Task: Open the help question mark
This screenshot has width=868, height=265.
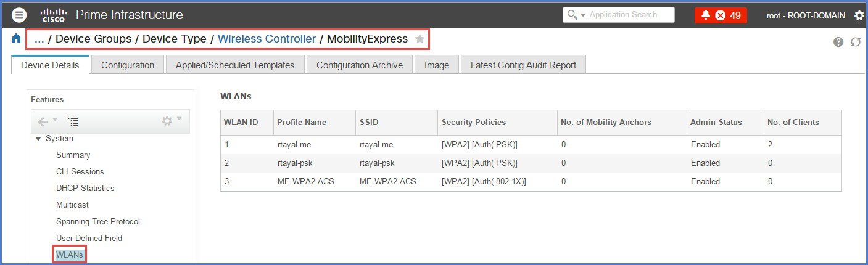Action: (x=838, y=42)
